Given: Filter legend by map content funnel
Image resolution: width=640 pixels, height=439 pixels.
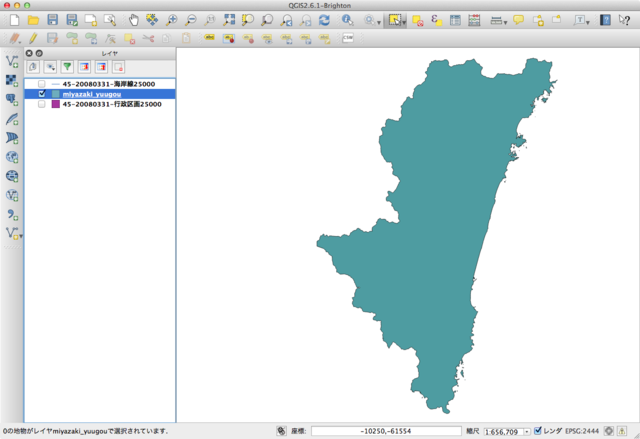Looking at the screenshot, I should pyautogui.click(x=67, y=67).
